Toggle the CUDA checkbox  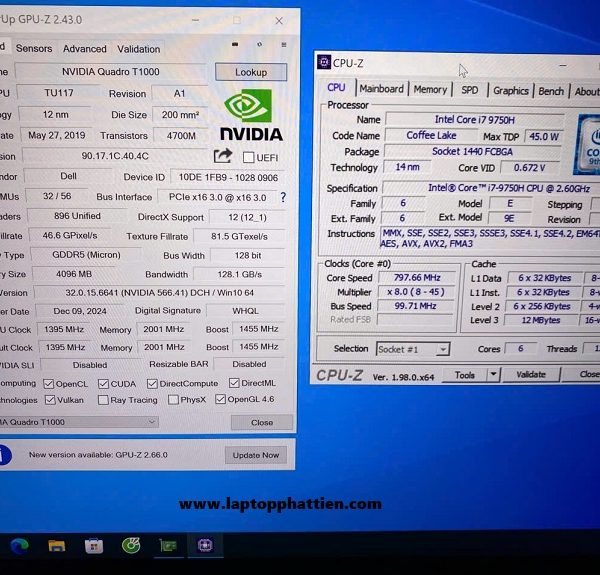click(103, 384)
